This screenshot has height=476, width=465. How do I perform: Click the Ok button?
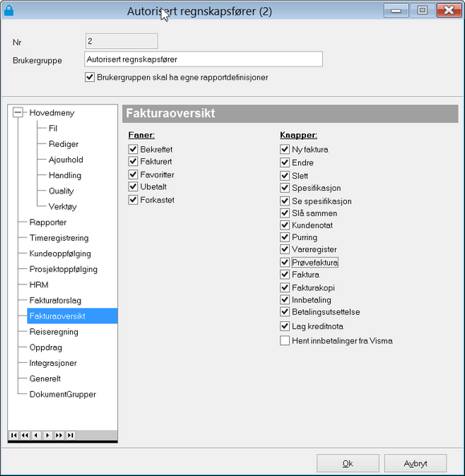coord(348,463)
